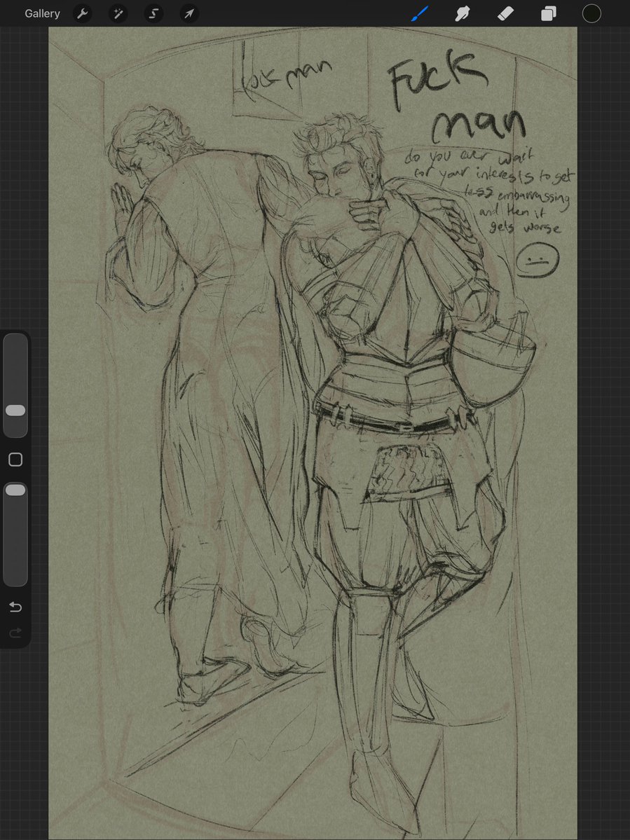Undo the last stroke
630x840 pixels.
tap(15, 607)
